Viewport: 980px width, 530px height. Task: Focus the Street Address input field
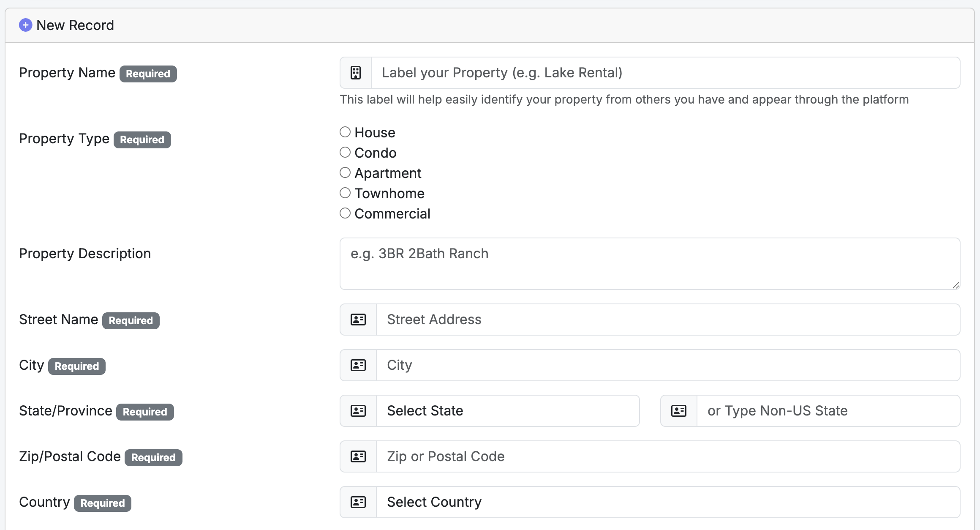668,320
